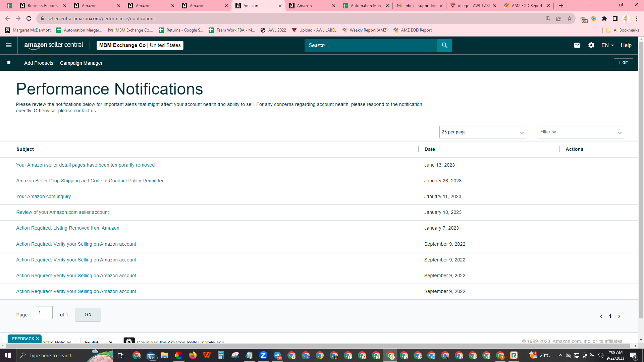Click the browser address bar
The image size is (644, 362).
click(292, 18)
